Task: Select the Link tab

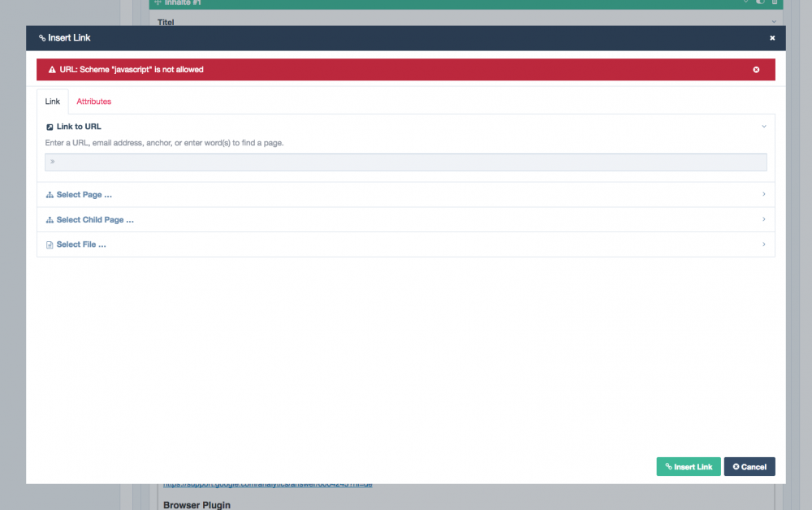Action: point(52,101)
